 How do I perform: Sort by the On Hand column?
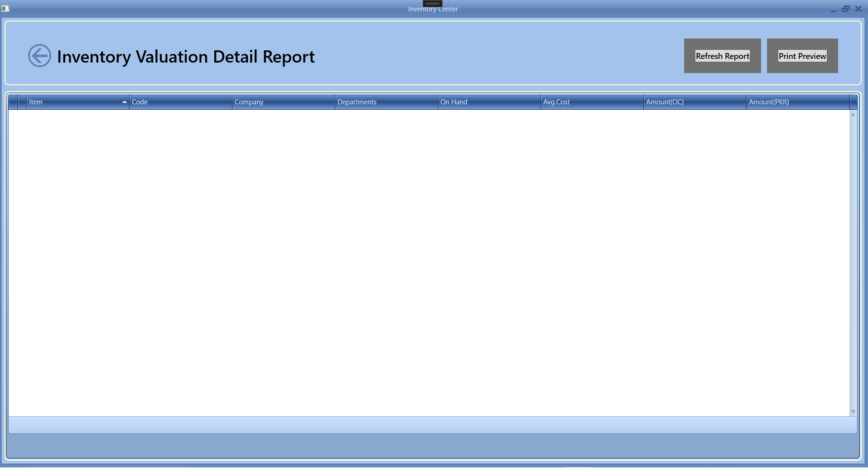[x=489, y=102]
